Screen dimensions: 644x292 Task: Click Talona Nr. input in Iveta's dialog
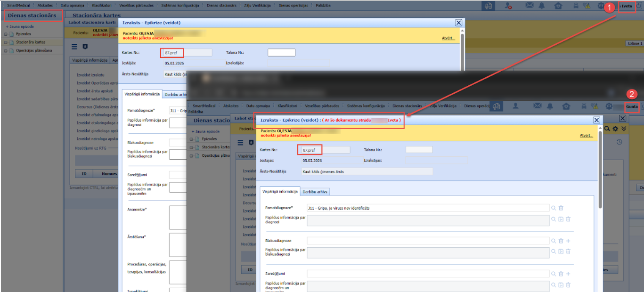281,52
